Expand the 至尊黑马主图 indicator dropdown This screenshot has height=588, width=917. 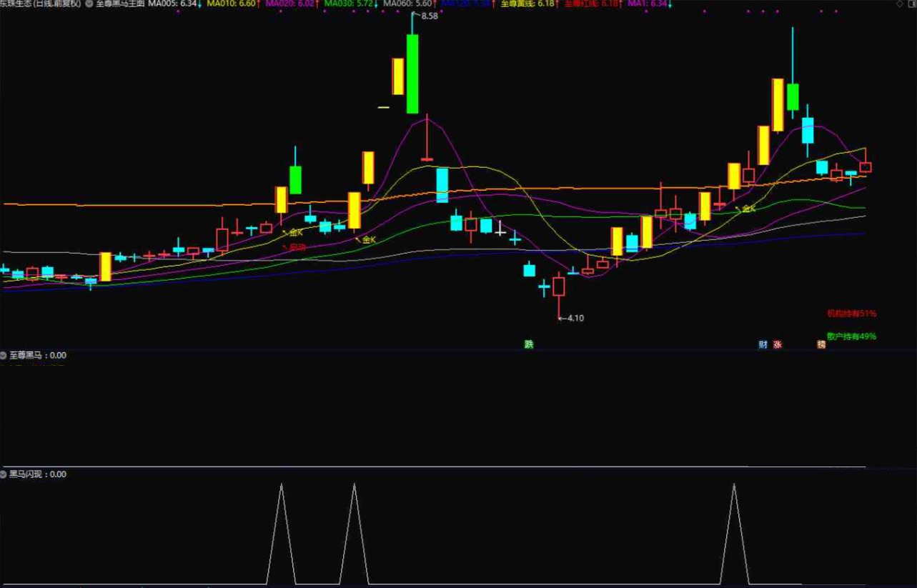pos(89,4)
